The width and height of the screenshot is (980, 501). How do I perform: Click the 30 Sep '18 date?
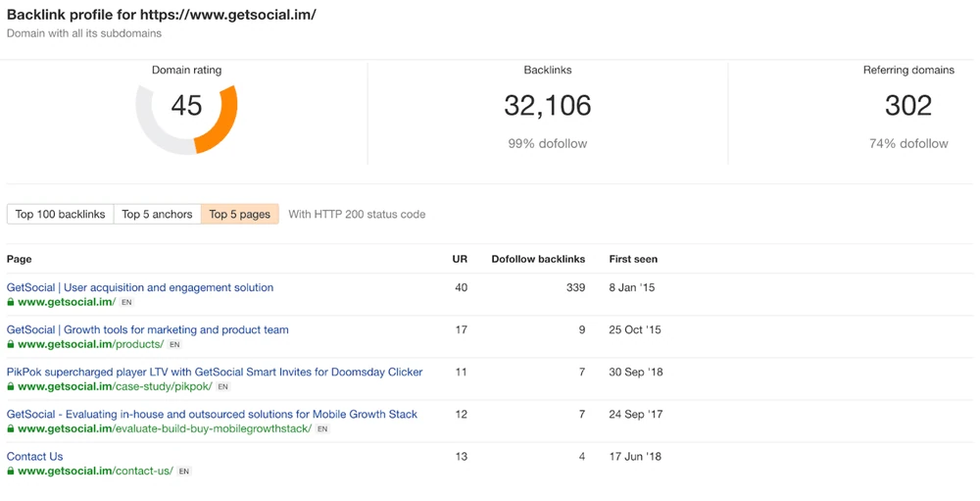tap(636, 373)
